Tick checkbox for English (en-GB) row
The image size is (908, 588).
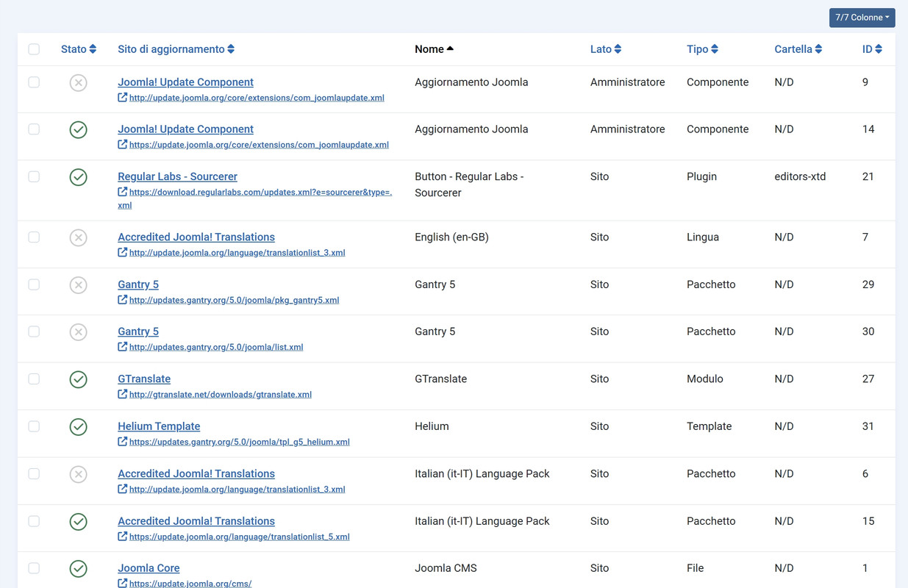[x=34, y=237]
